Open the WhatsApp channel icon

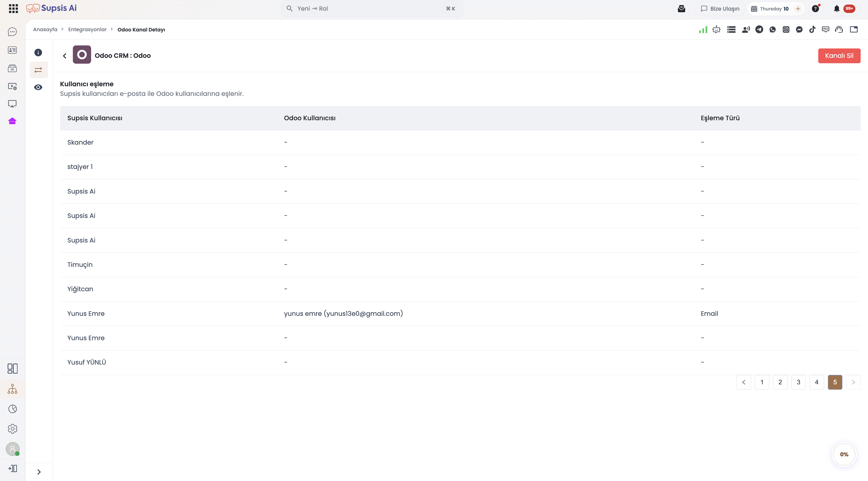pyautogui.click(x=773, y=30)
